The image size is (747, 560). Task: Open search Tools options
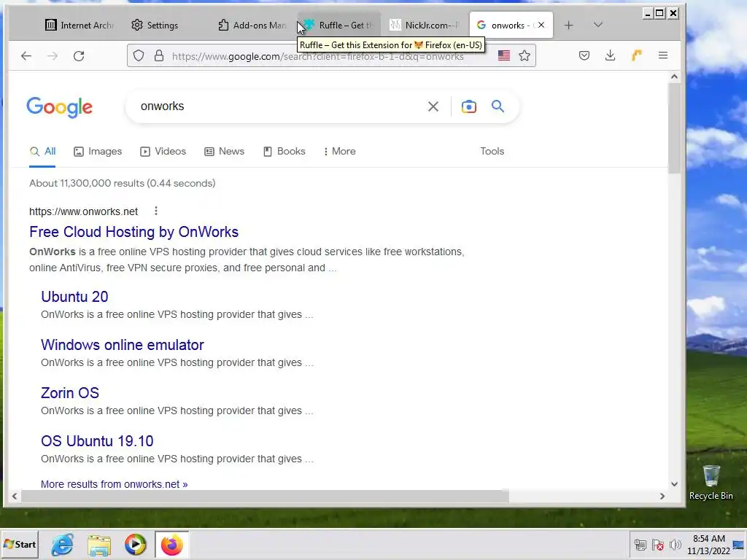492,152
